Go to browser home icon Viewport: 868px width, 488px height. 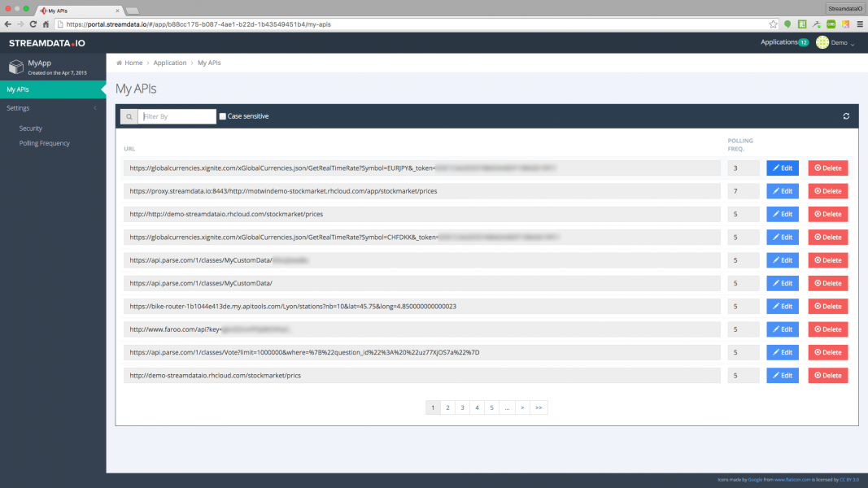46,24
